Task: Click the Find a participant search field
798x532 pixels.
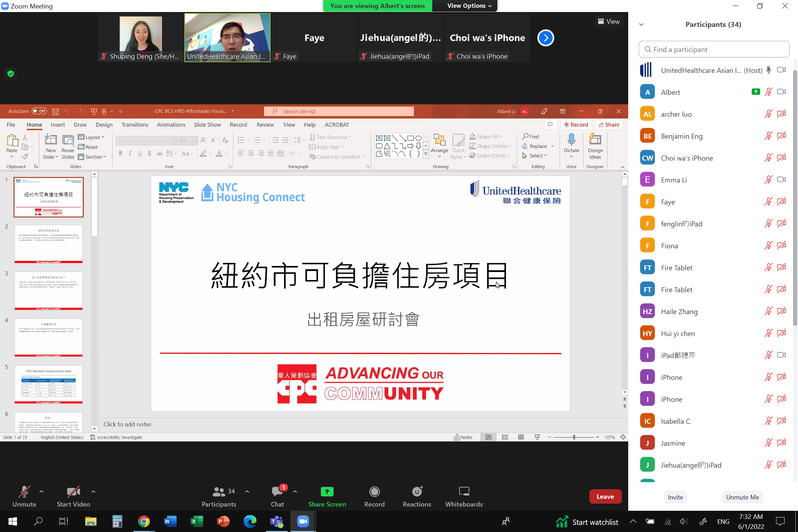Action: click(714, 50)
